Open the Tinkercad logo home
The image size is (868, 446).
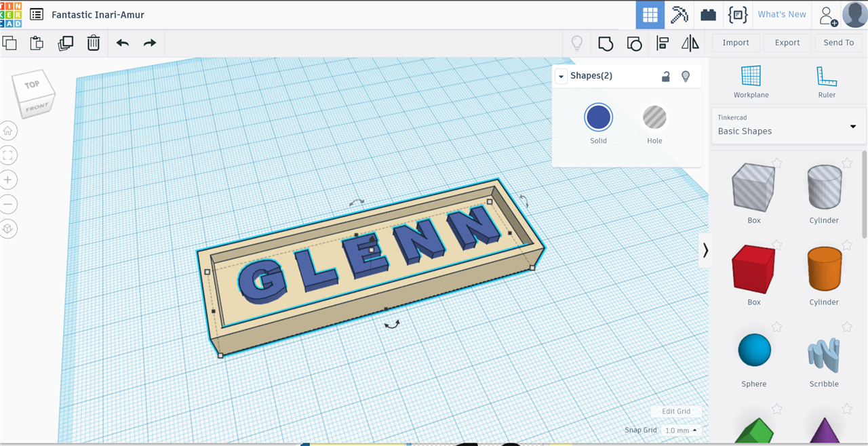point(12,14)
